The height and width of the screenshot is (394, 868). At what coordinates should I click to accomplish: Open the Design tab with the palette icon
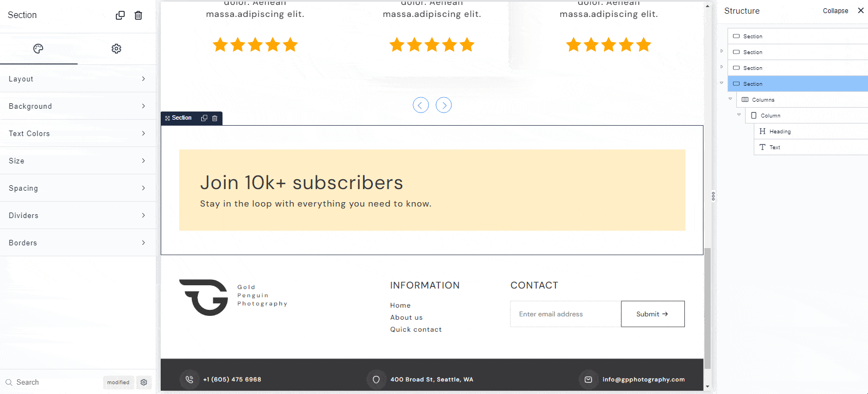(38, 49)
